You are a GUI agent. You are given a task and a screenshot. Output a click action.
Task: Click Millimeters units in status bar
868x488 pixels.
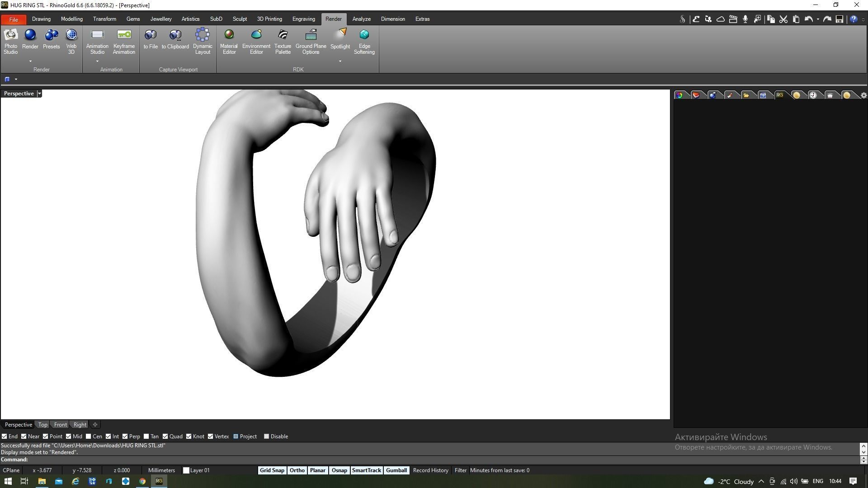pos(161,470)
